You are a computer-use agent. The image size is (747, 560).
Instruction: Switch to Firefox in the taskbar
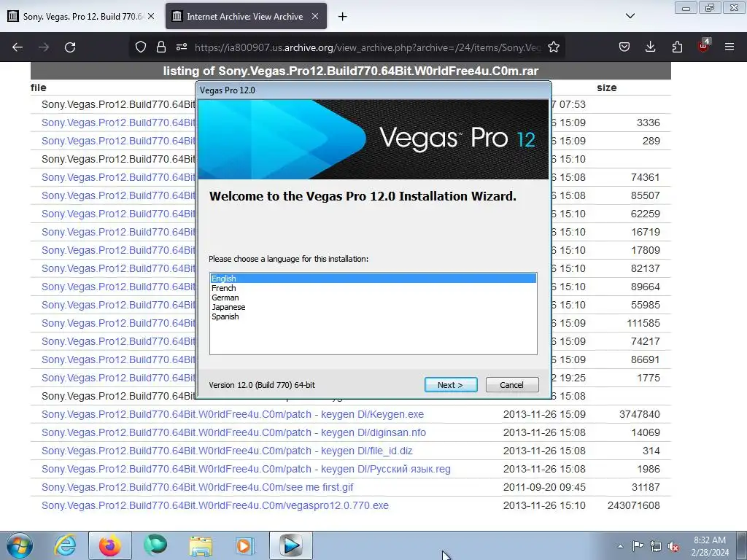(109, 545)
